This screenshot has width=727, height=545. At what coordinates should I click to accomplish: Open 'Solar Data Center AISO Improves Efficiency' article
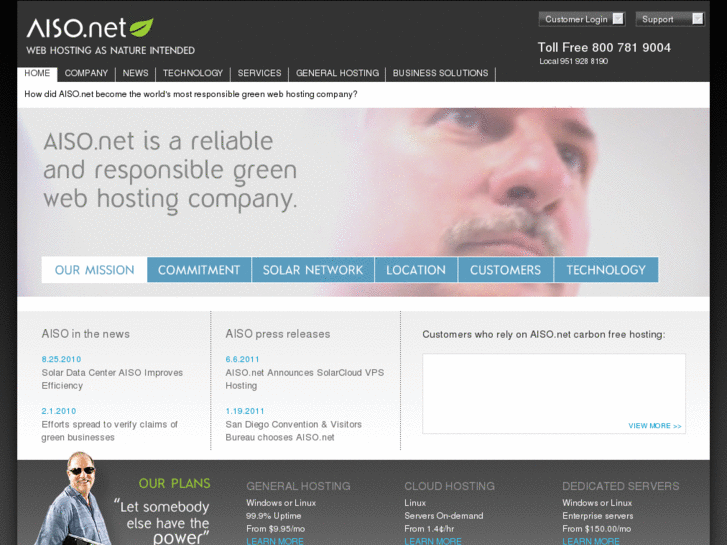112,379
